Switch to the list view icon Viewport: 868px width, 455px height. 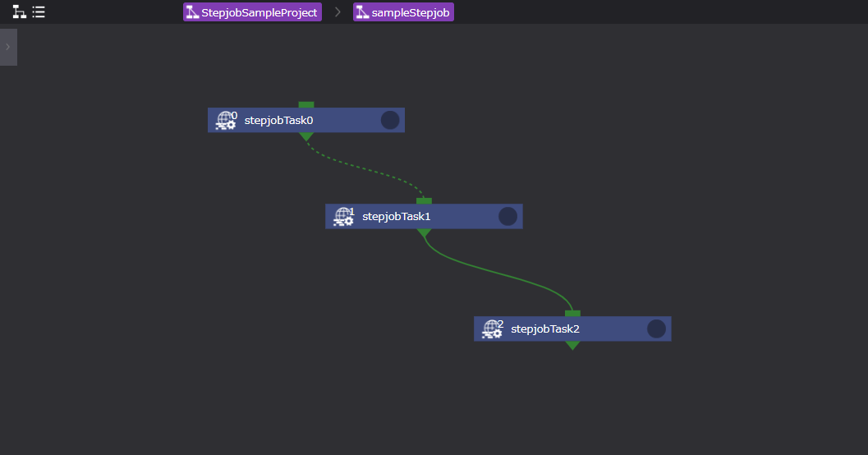pyautogui.click(x=39, y=12)
